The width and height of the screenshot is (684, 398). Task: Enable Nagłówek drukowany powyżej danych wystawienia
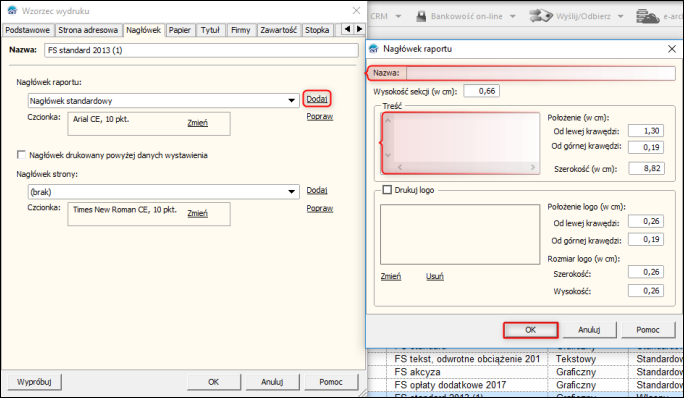point(21,155)
